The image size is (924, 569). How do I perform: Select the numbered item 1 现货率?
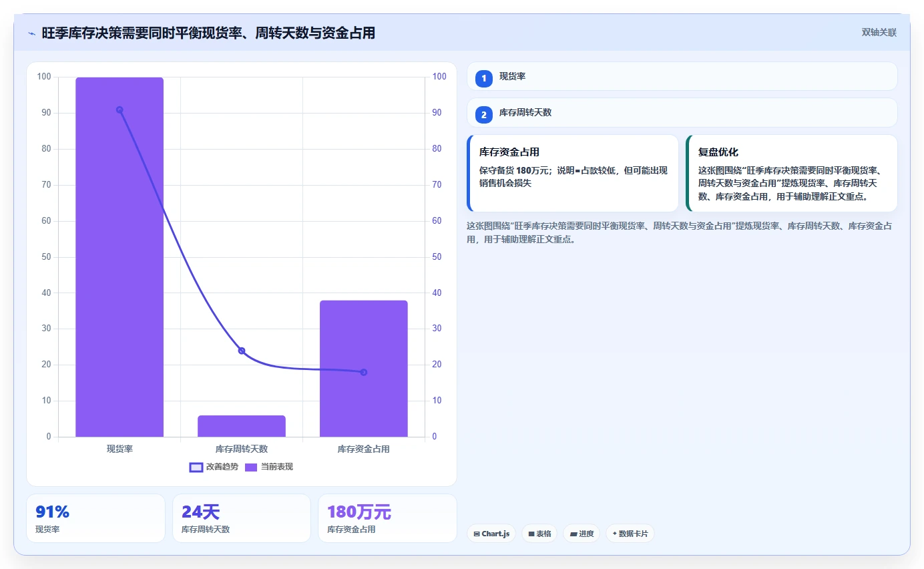coord(682,76)
